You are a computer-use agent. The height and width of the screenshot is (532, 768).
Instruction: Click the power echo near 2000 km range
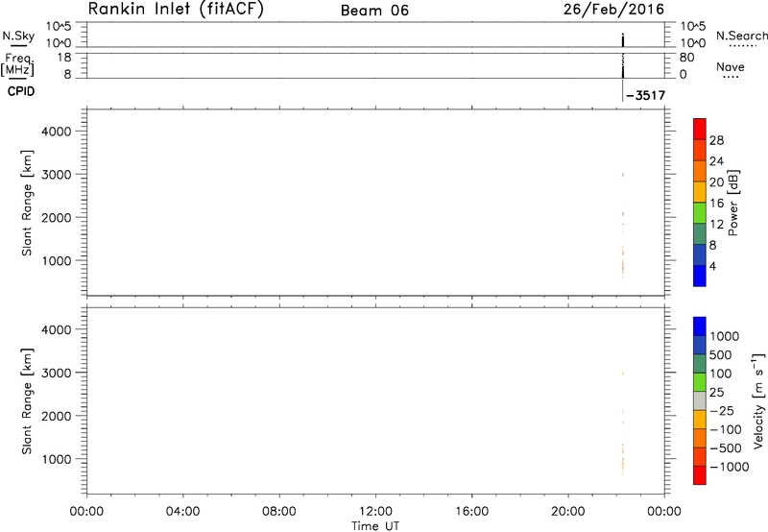click(622, 213)
